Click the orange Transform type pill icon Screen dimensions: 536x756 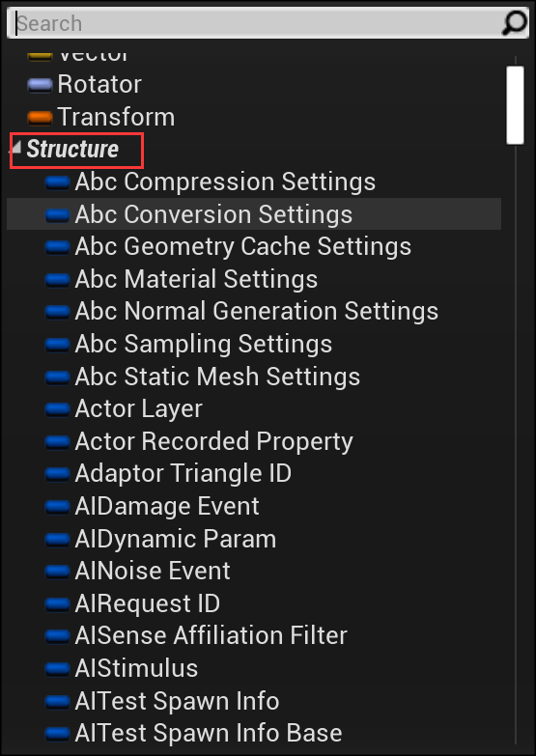coord(40,118)
